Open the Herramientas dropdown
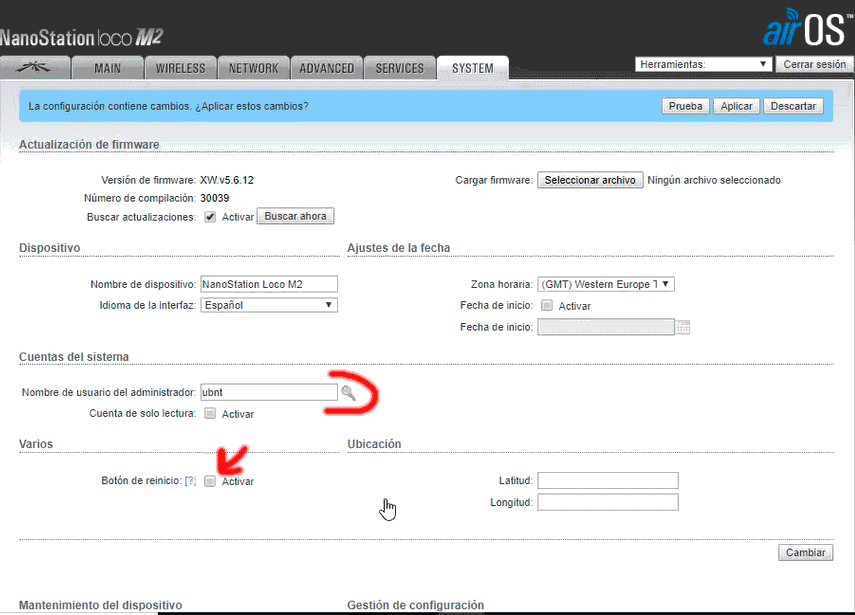Viewport: 855px width, 615px height. coord(703,64)
